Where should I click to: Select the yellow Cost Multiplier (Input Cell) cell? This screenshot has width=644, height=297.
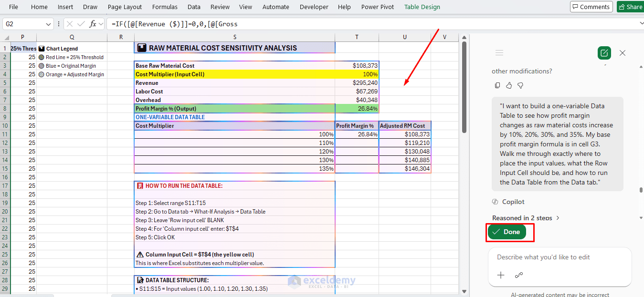tap(235, 74)
